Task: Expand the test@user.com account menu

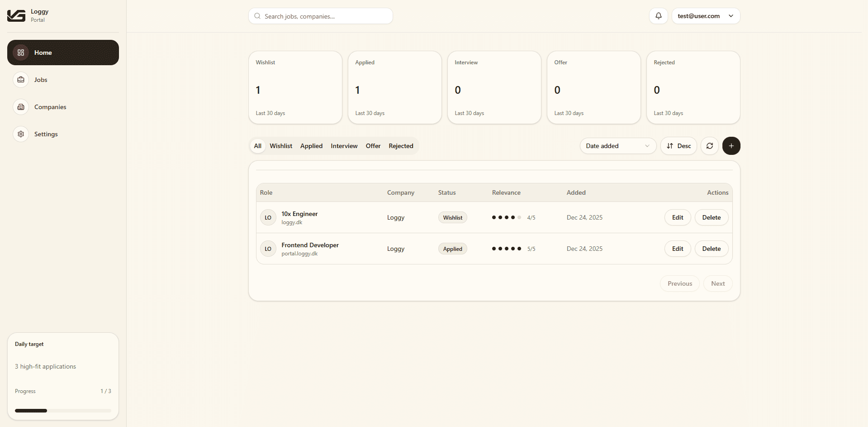Action: [706, 16]
